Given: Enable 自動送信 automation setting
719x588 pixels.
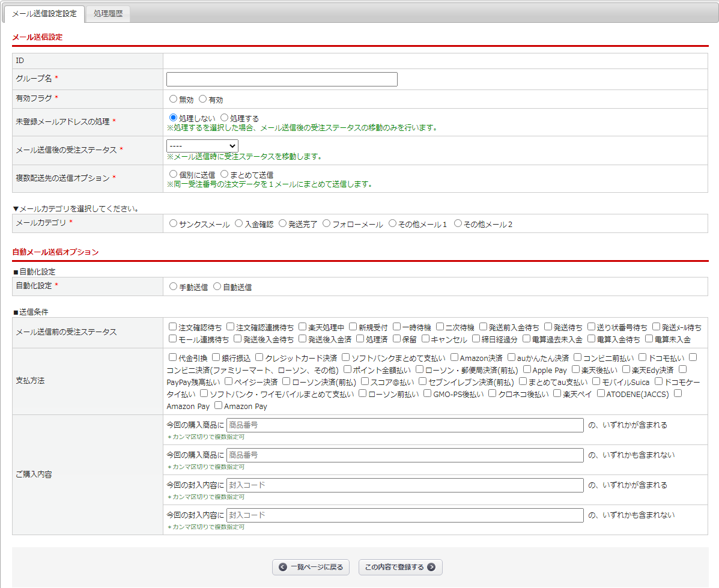Looking at the screenshot, I should coord(217,287).
